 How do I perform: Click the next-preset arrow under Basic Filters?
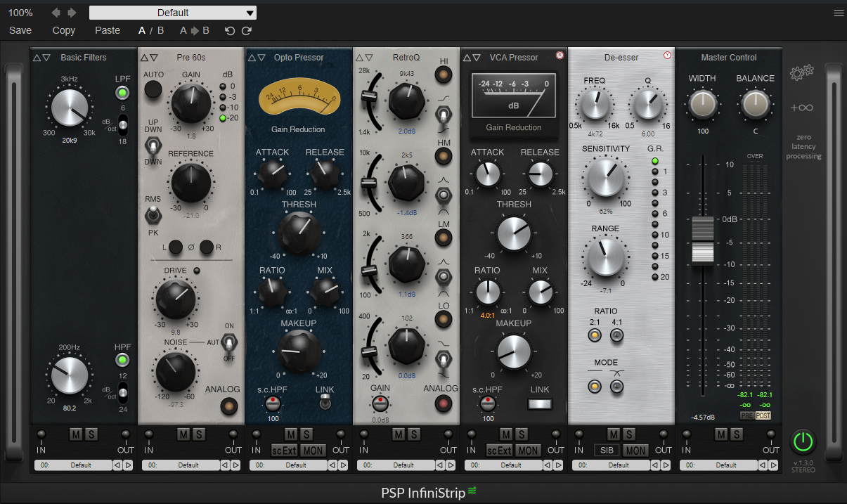[x=129, y=465]
